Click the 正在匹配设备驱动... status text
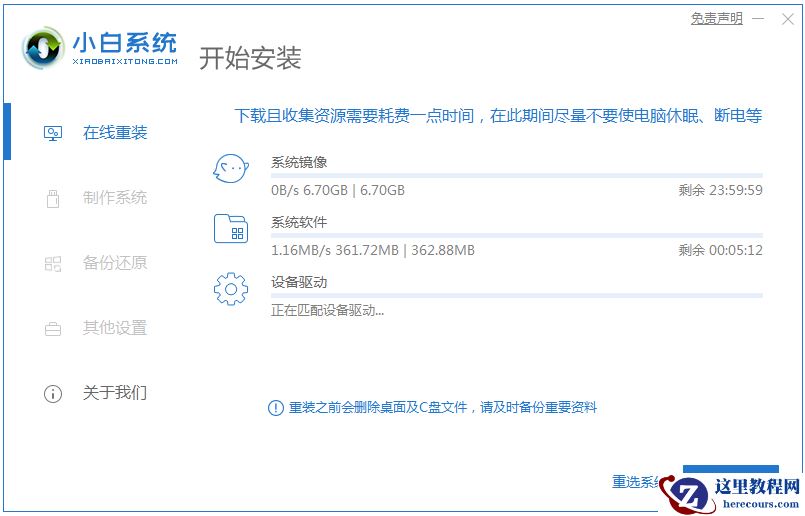 (328, 311)
